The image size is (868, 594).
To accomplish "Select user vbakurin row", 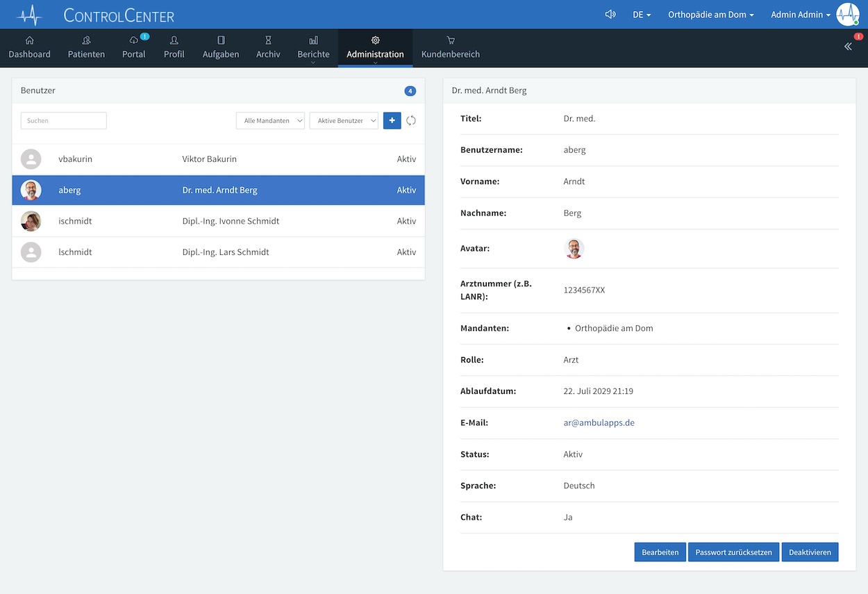I will 218,159.
